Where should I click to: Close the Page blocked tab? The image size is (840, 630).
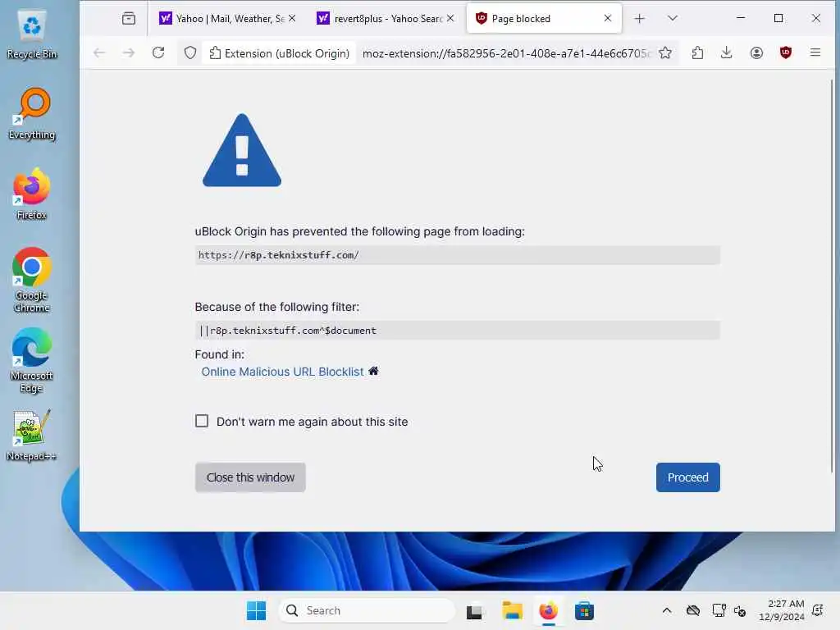point(608,18)
